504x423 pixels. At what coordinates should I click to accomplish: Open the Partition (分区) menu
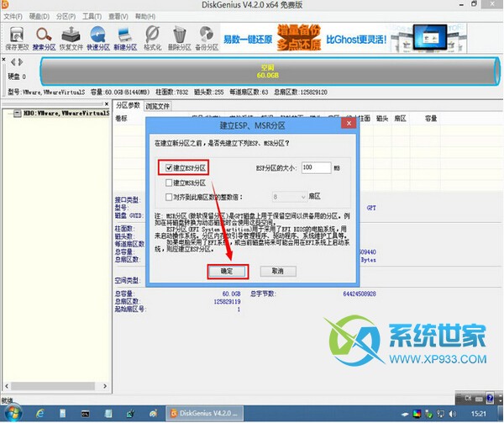(x=66, y=17)
